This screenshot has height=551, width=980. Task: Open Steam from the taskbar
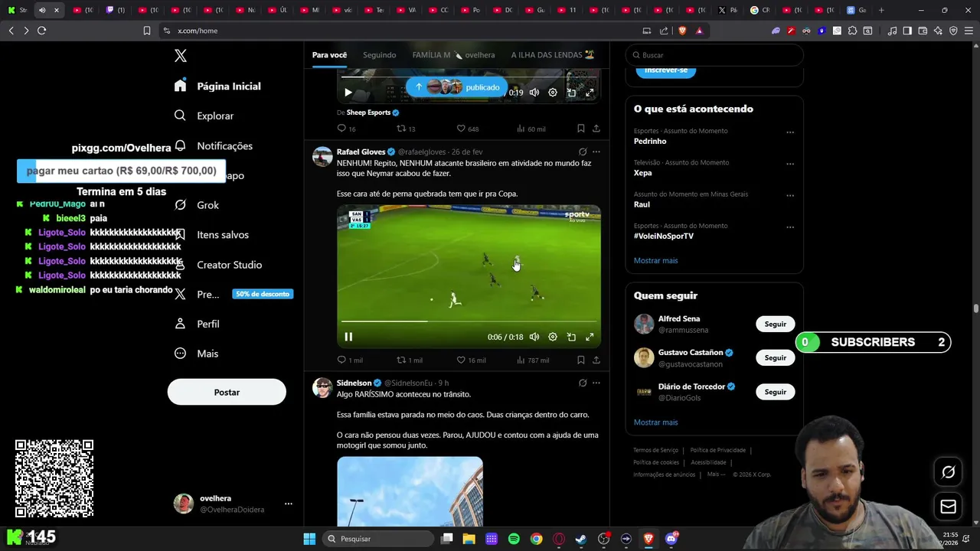[581, 539]
